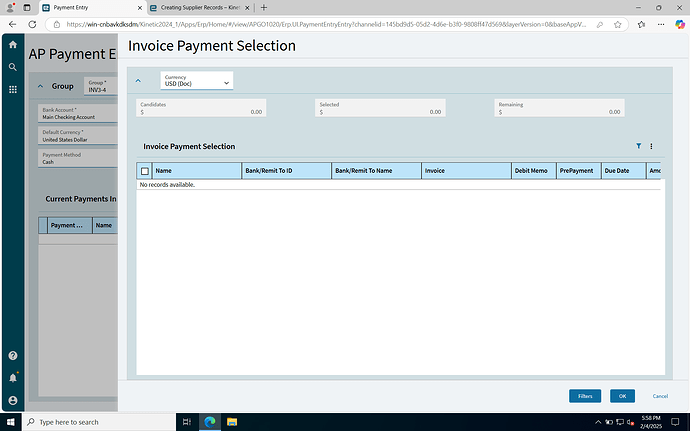Sort by the PrePayment column header
690x431 pixels.
[x=579, y=171]
